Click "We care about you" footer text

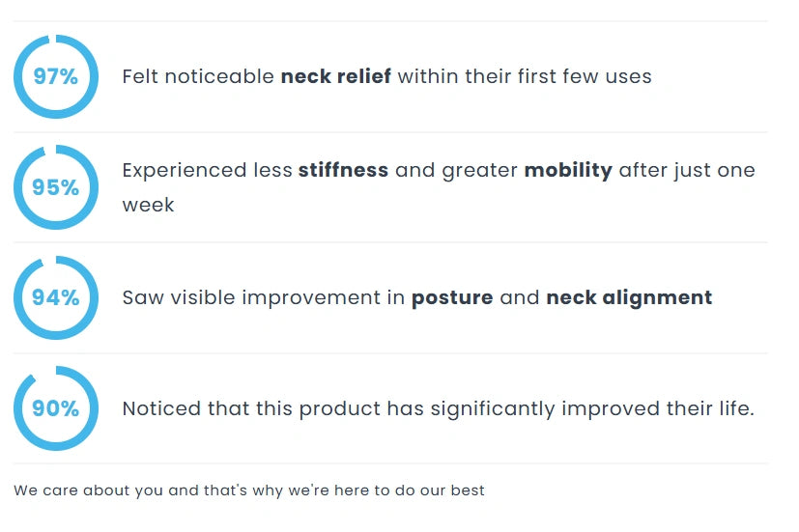88,490
